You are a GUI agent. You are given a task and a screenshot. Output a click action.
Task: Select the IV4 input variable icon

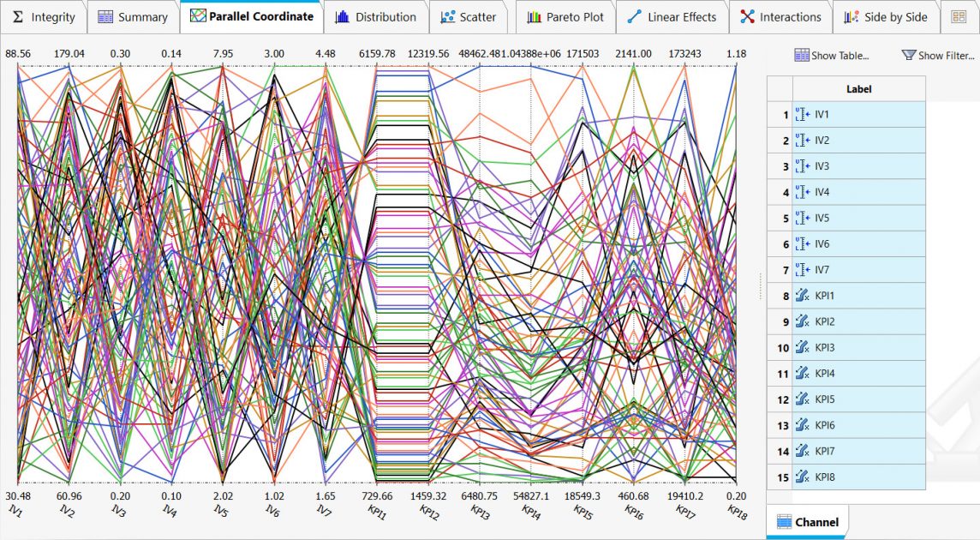pyautogui.click(x=803, y=192)
